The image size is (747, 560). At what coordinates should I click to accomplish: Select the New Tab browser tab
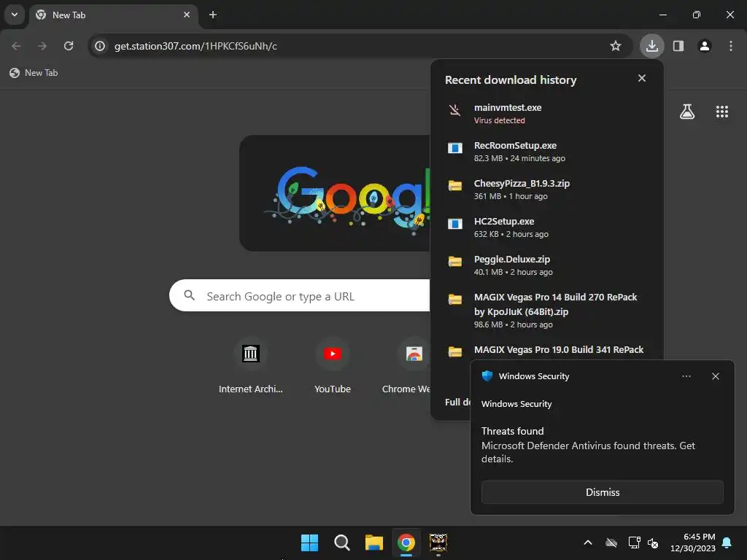[113, 15]
